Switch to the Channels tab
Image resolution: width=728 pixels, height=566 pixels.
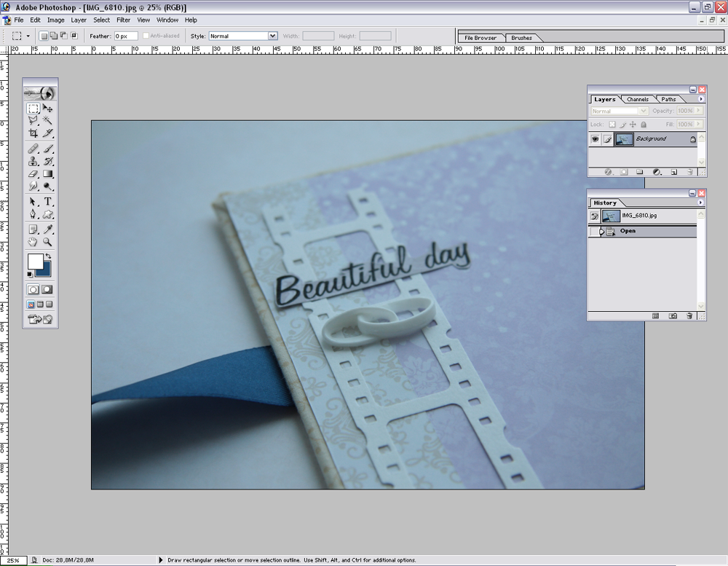point(638,99)
